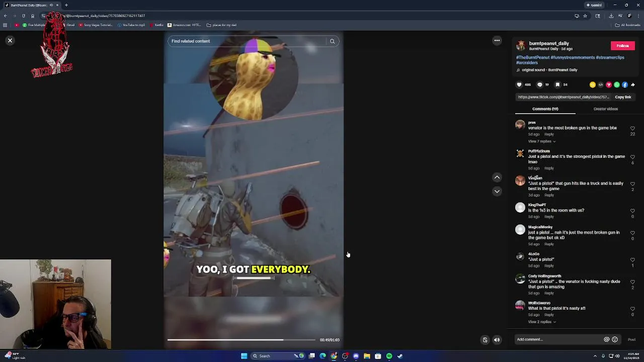Viewport: 644px width, 362px height.
Task: Open the three-dot more options menu
Action: click(497, 40)
